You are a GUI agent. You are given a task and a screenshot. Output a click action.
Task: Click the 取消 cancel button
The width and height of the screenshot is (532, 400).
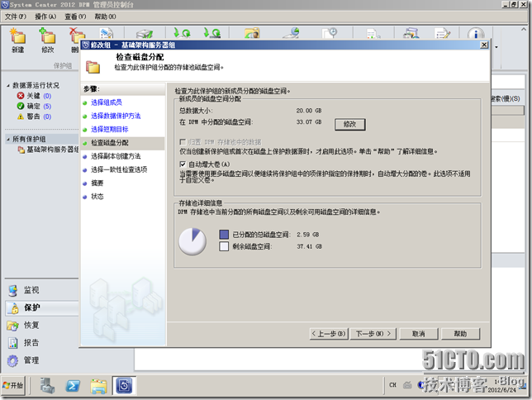[x=419, y=334]
